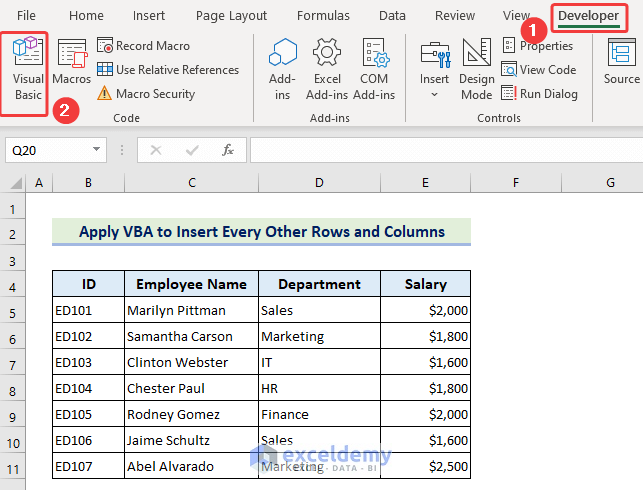643x490 pixels.
Task: Toggle Design Mode
Action: [x=477, y=70]
